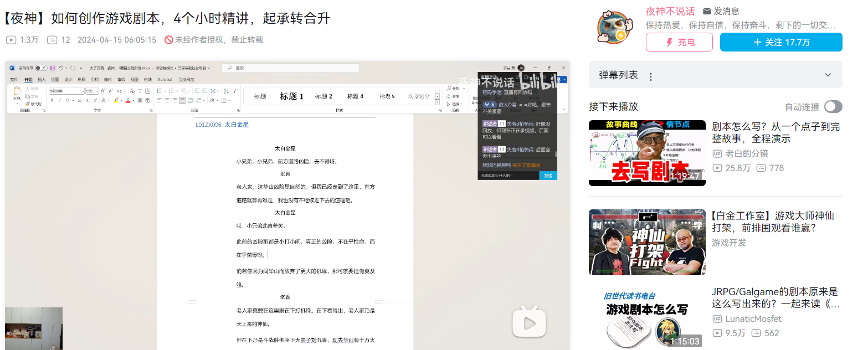Click the envelope icon next to 发消息
Screen dimensions: 868x350
point(707,11)
